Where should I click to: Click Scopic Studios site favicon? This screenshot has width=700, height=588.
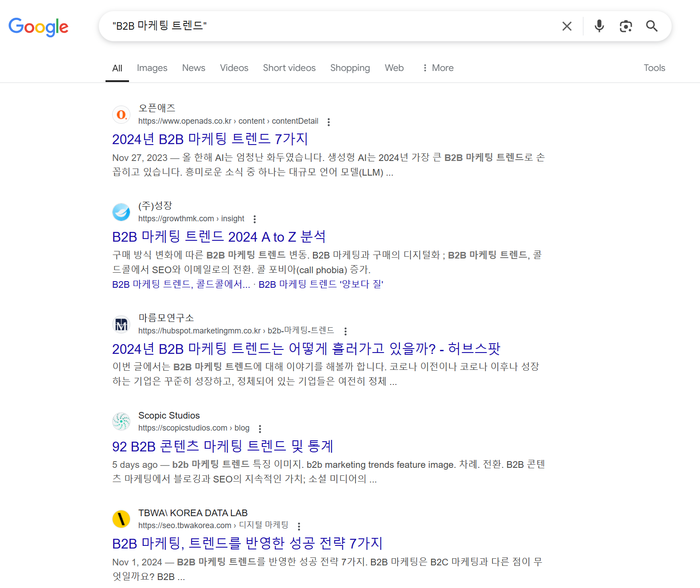pos(121,421)
